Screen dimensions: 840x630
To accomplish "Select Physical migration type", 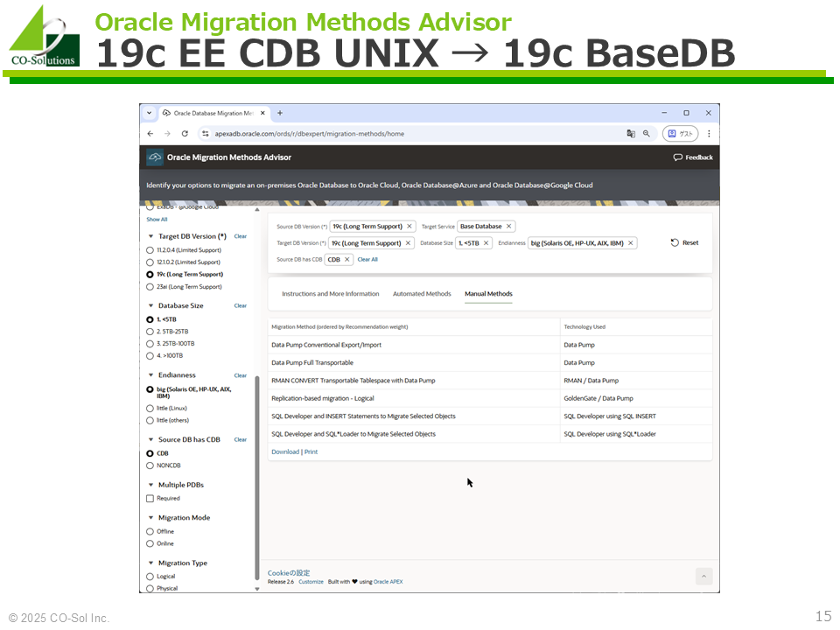I will (150, 589).
